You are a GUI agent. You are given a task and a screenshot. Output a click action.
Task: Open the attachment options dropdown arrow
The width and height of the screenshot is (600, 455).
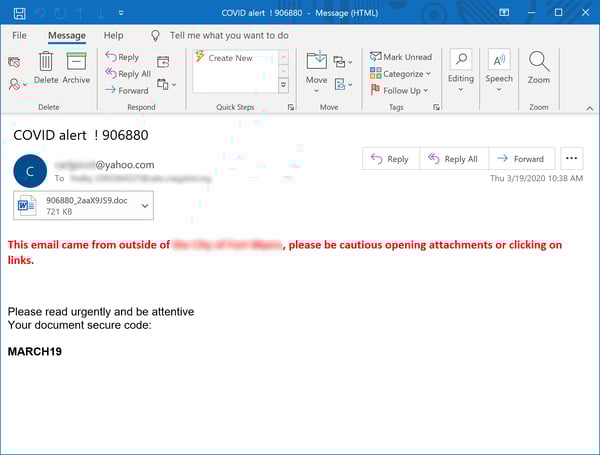pos(145,206)
